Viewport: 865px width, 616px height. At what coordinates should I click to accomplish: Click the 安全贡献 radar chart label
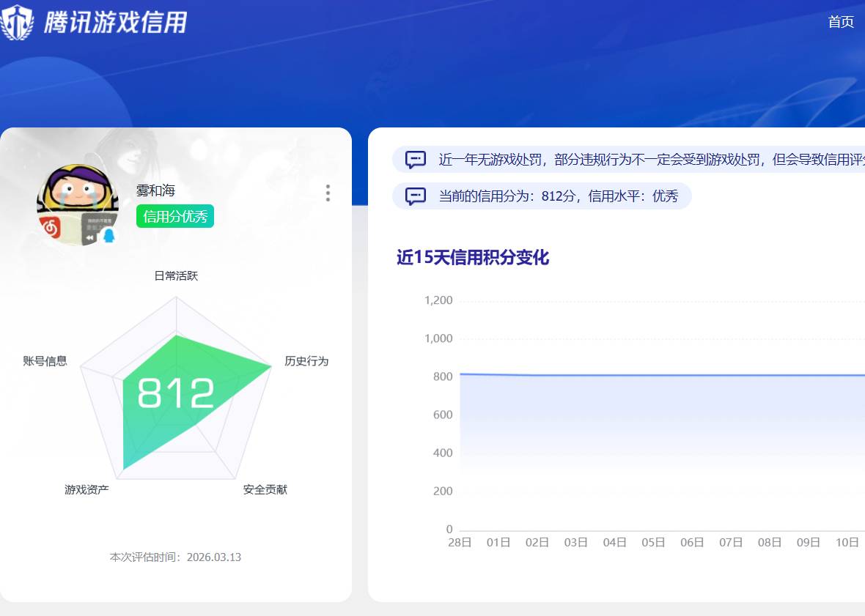point(265,489)
